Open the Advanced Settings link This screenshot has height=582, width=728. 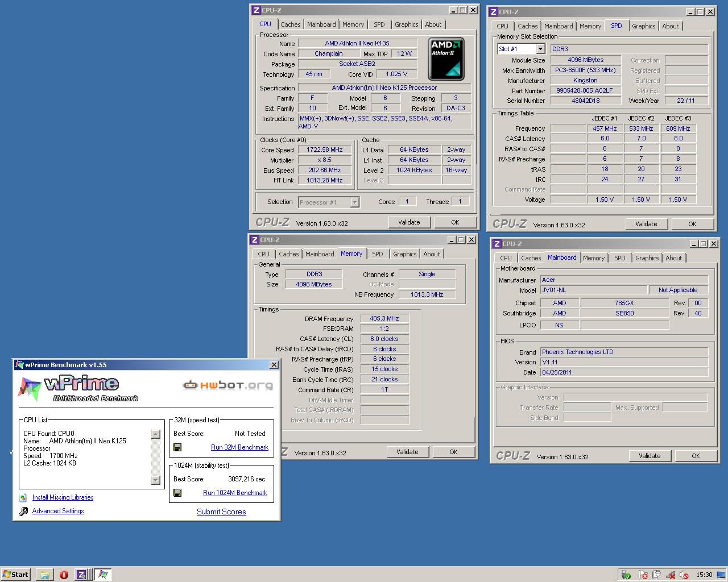click(x=58, y=511)
